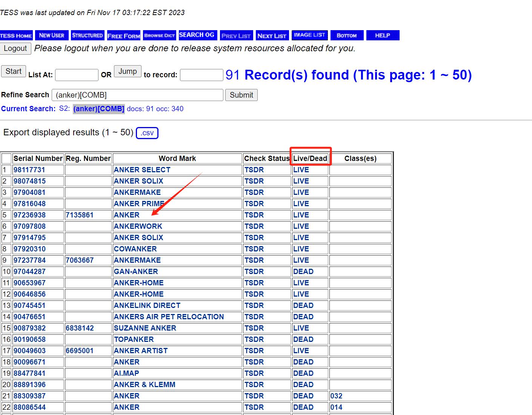Open serial number 98117731
This screenshot has height=415, width=532.
pos(29,170)
